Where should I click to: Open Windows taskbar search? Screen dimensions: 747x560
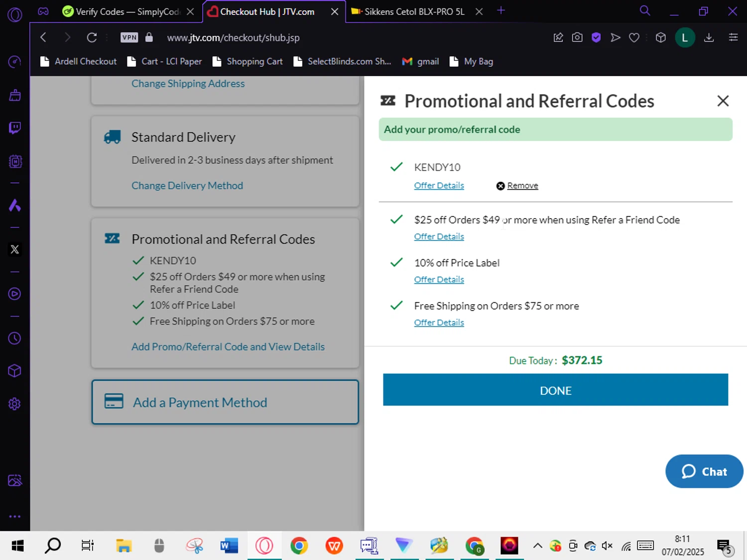(x=52, y=546)
